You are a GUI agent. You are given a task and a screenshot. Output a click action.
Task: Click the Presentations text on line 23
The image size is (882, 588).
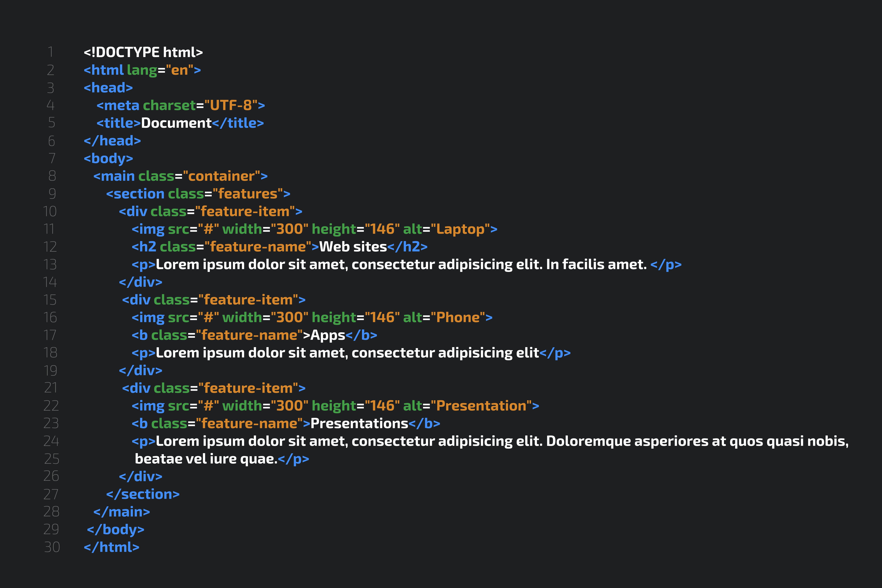tap(359, 423)
